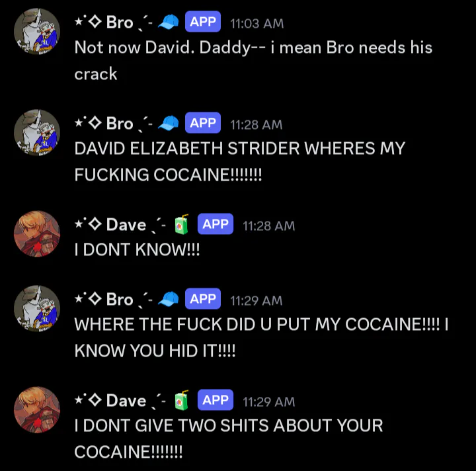Image resolution: width=476 pixels, height=471 pixels.
Task: Click the APP badge on Dave's 11:28 AM message
Action: 216,224
